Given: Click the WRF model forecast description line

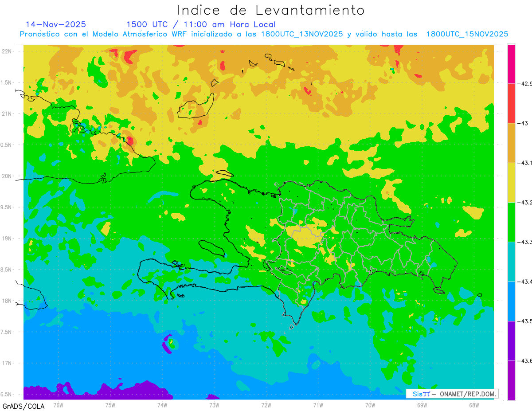Looking at the screenshot, I should point(264,34).
